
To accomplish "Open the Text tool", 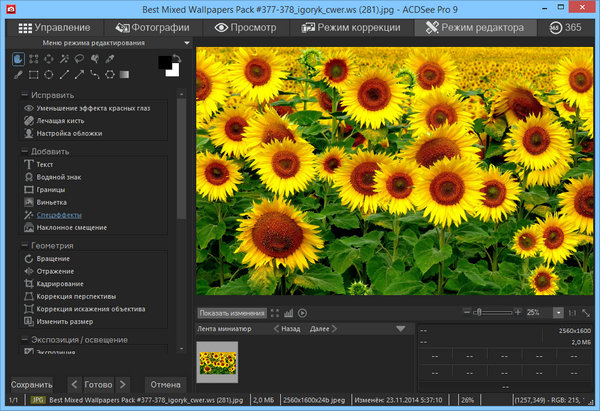I will click(x=44, y=163).
